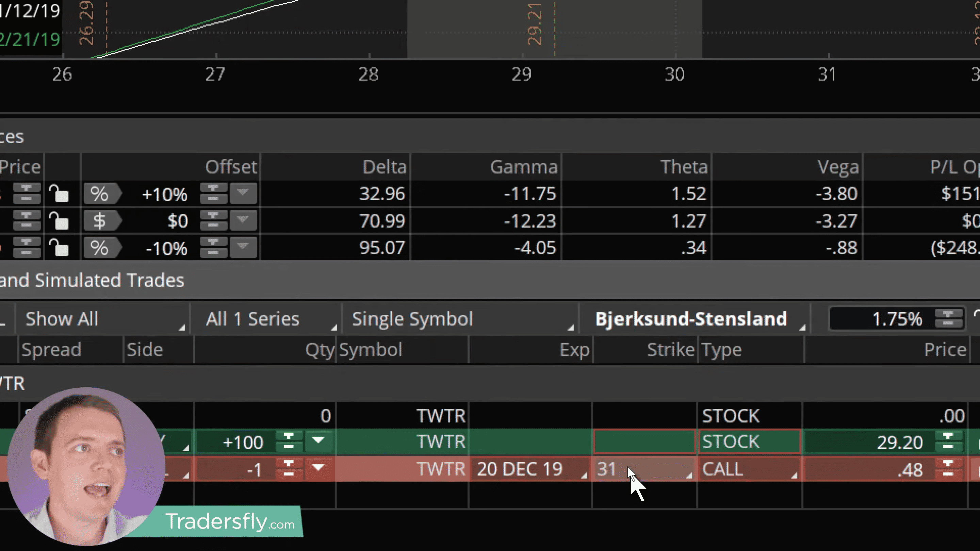Unlock the +10% offset row lock

tap(59, 193)
